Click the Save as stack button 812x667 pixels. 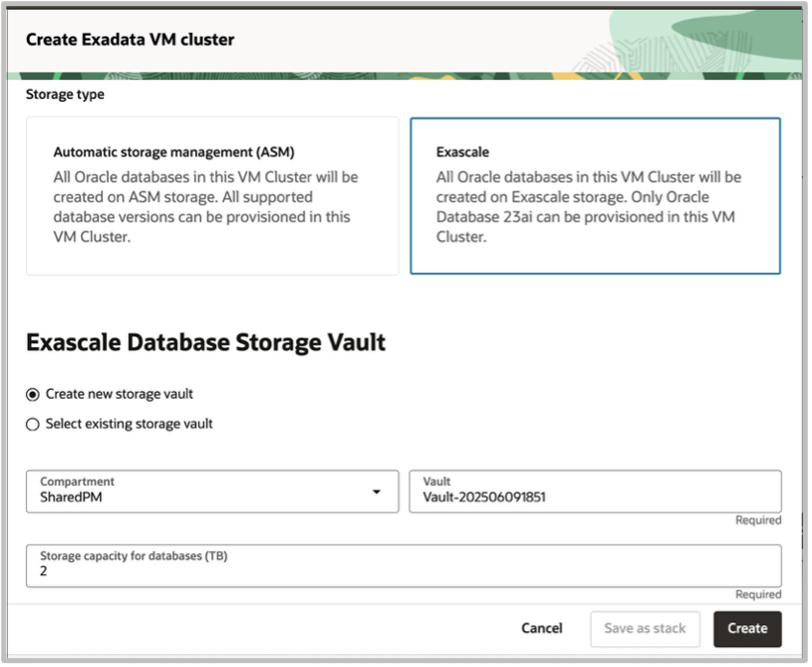[x=644, y=628]
